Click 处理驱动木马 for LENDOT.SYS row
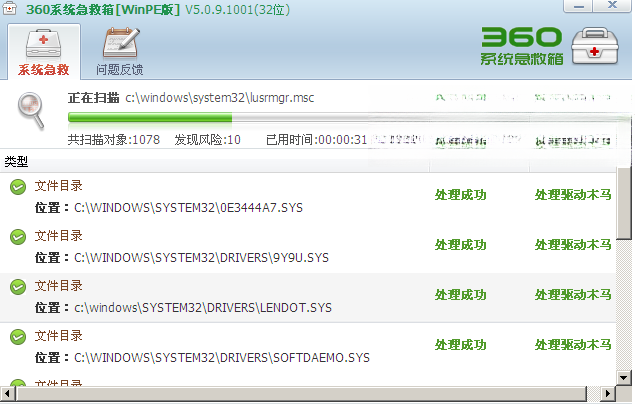 click(573, 294)
